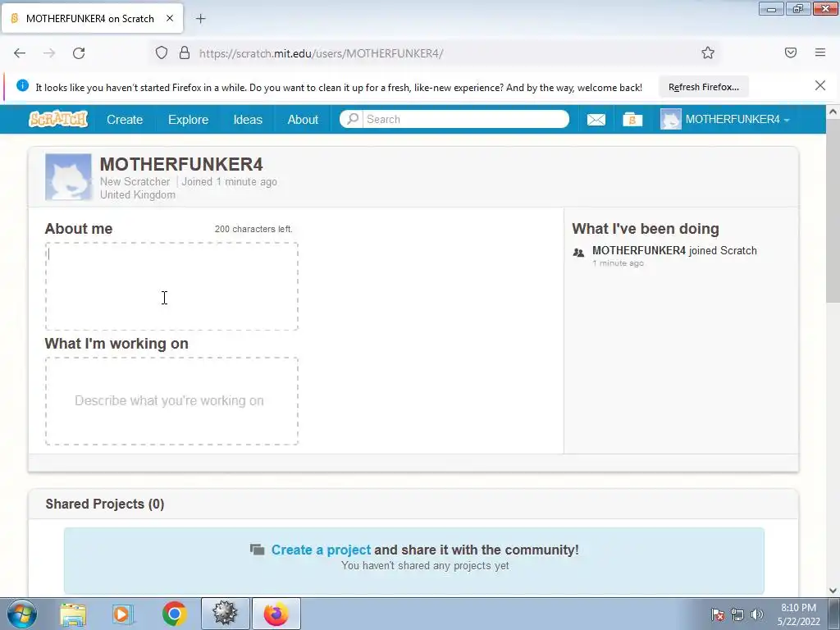Click the volume speaker tray icon

(x=757, y=614)
